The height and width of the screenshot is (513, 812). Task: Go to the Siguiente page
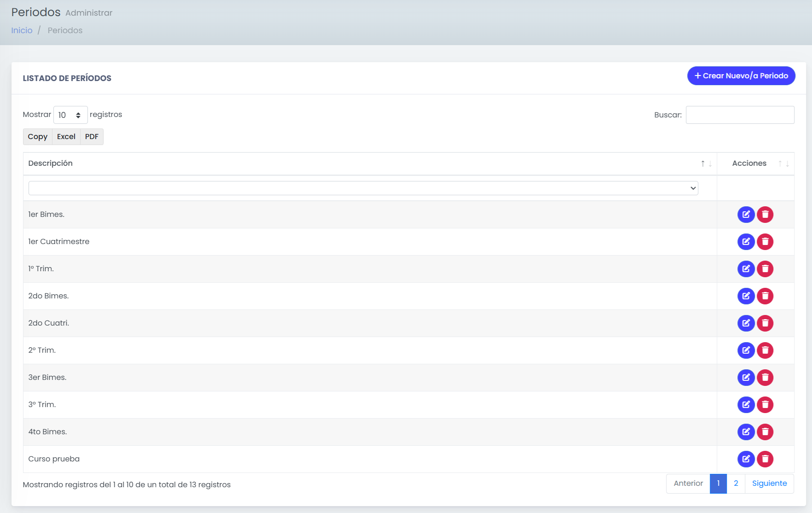pos(769,484)
